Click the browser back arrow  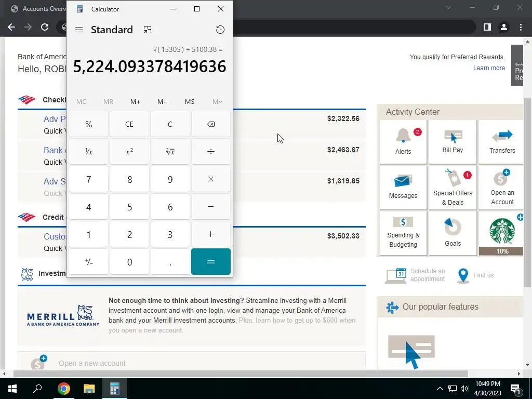[x=11, y=27]
